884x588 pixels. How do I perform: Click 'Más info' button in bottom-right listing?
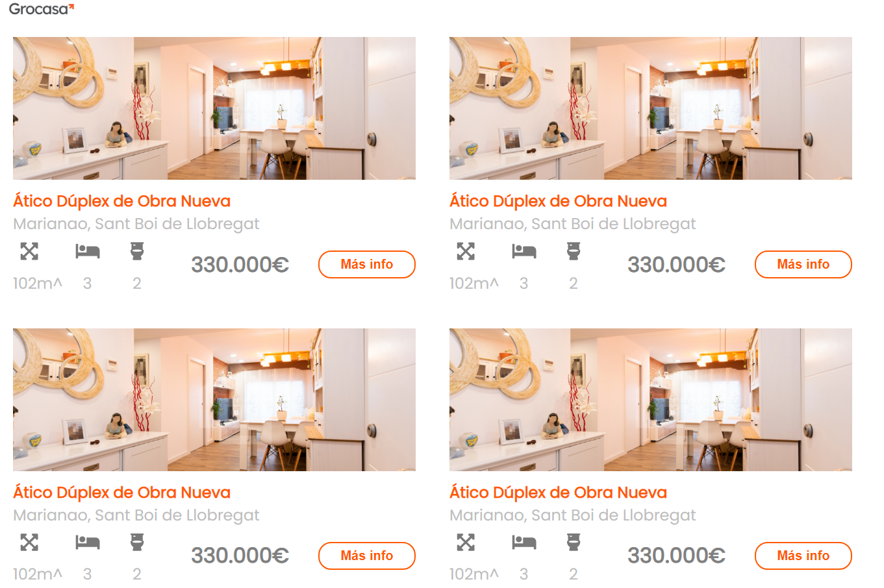point(803,556)
